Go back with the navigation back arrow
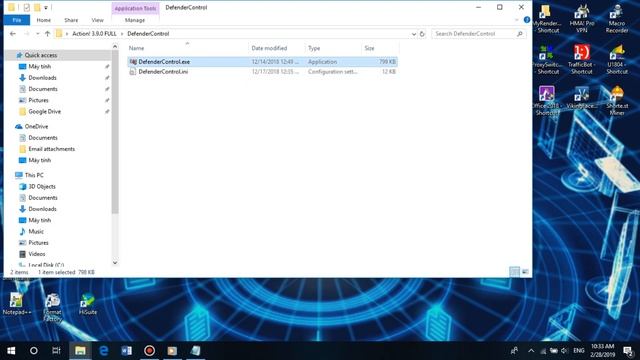640x360 pixels. click(13, 34)
